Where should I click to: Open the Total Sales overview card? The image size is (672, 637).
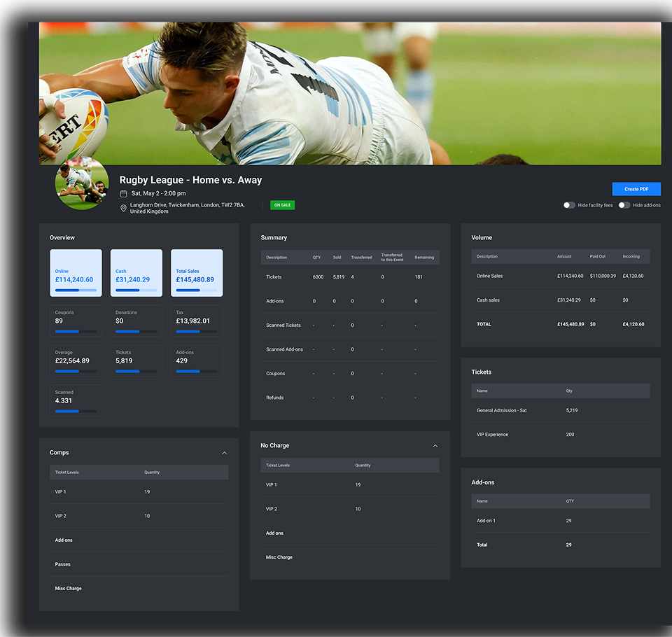pos(197,273)
